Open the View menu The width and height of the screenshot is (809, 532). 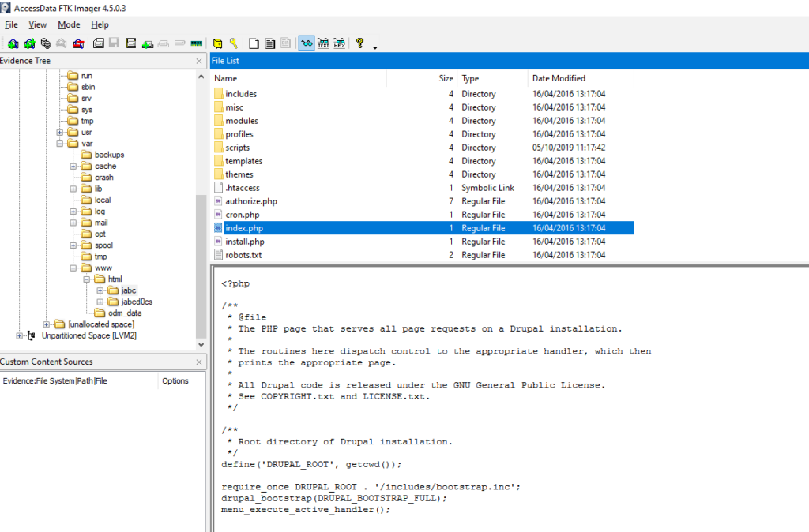coord(37,24)
